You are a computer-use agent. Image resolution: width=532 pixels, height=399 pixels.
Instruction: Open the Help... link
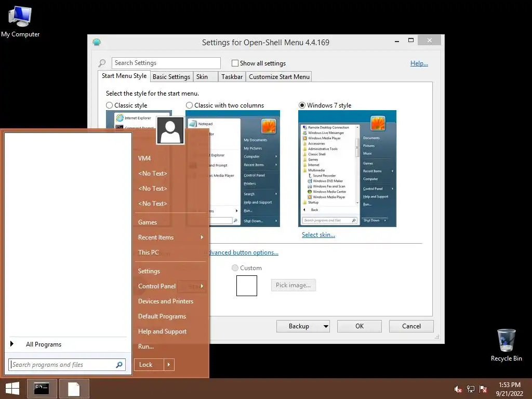[419, 63]
